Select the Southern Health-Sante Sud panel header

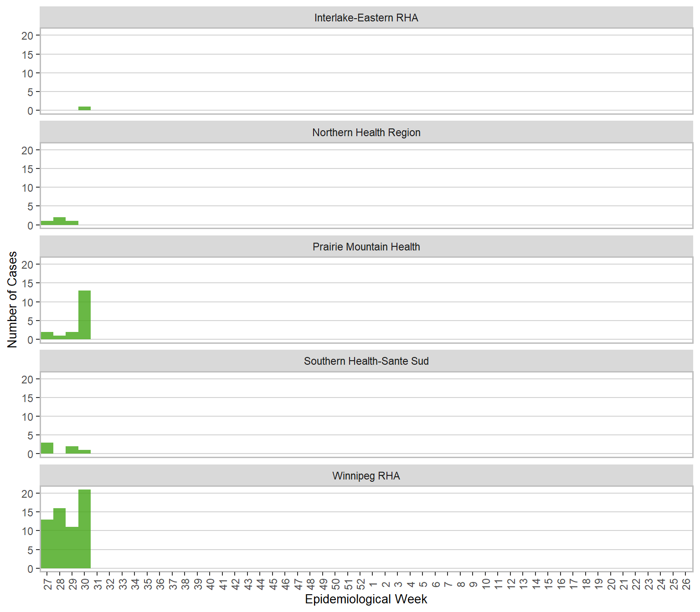pos(366,361)
